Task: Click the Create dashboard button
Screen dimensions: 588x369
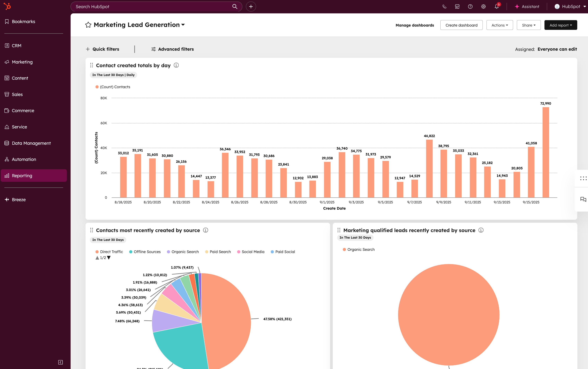Action: tap(461, 25)
